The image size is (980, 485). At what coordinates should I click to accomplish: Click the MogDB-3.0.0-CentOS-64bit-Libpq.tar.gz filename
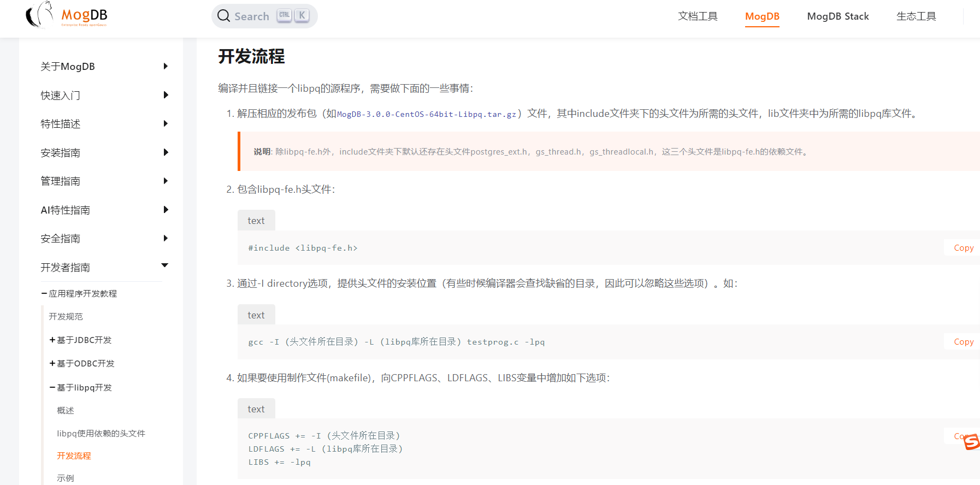pyautogui.click(x=427, y=114)
